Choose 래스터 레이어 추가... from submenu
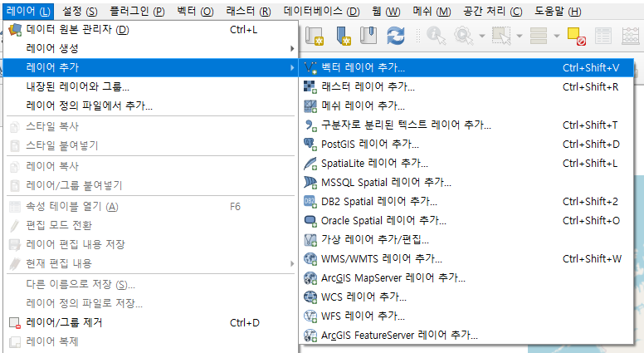The height and width of the screenshot is (353, 644). (466, 86)
